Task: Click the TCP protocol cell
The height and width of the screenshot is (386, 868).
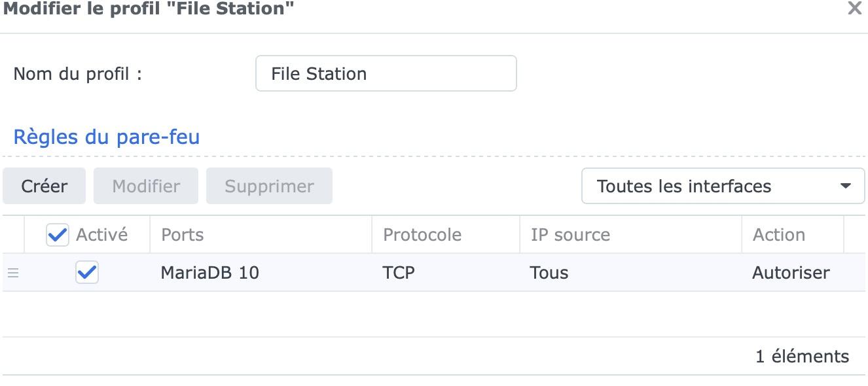Action: [x=399, y=273]
